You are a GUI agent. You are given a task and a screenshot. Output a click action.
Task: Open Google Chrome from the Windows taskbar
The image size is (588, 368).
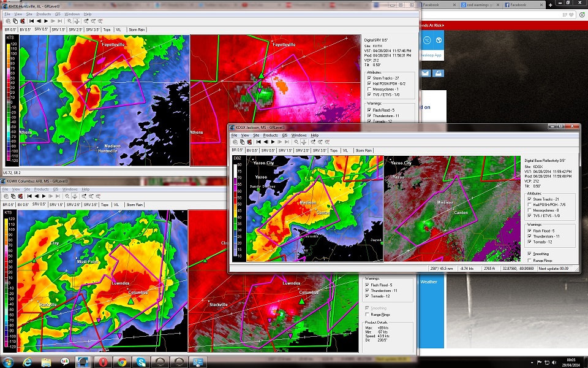click(x=121, y=362)
